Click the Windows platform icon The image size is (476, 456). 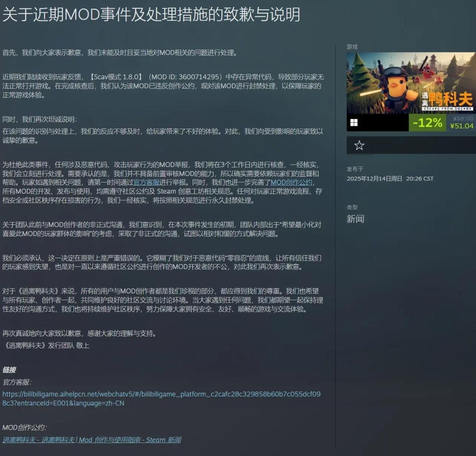pyautogui.click(x=354, y=123)
